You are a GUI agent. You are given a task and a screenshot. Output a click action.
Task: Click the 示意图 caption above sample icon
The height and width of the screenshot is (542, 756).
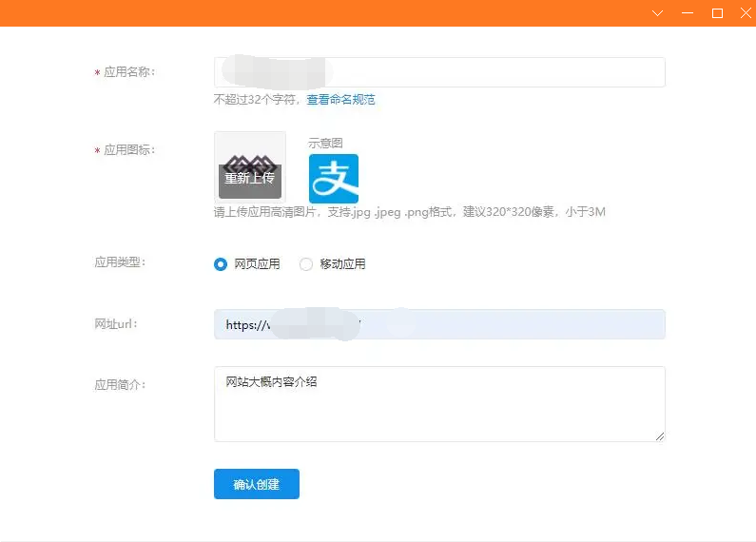[x=325, y=143]
